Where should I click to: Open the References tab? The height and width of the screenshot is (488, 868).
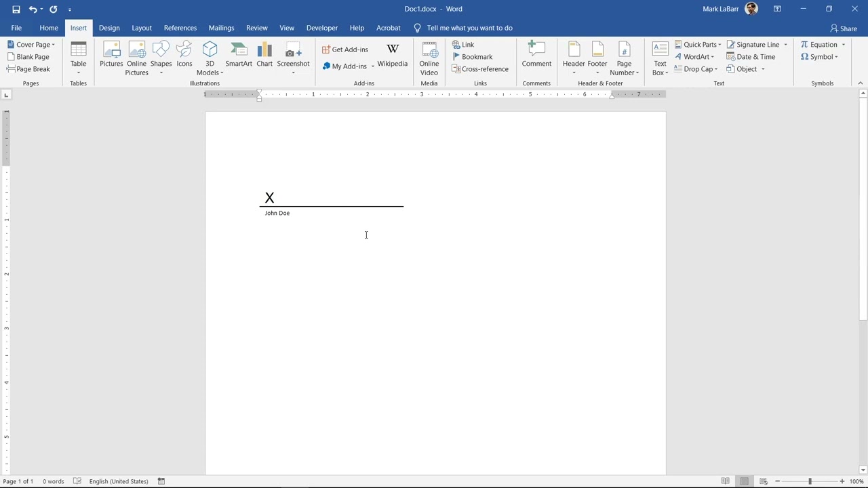coord(180,28)
